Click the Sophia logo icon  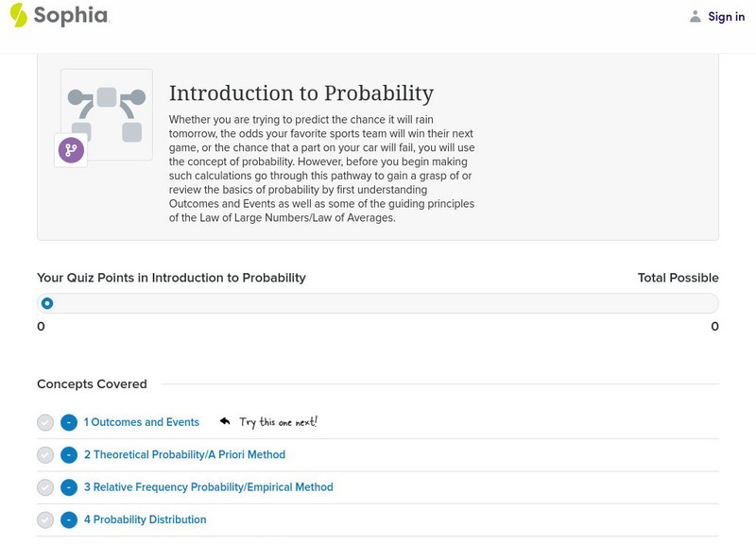click(19, 15)
